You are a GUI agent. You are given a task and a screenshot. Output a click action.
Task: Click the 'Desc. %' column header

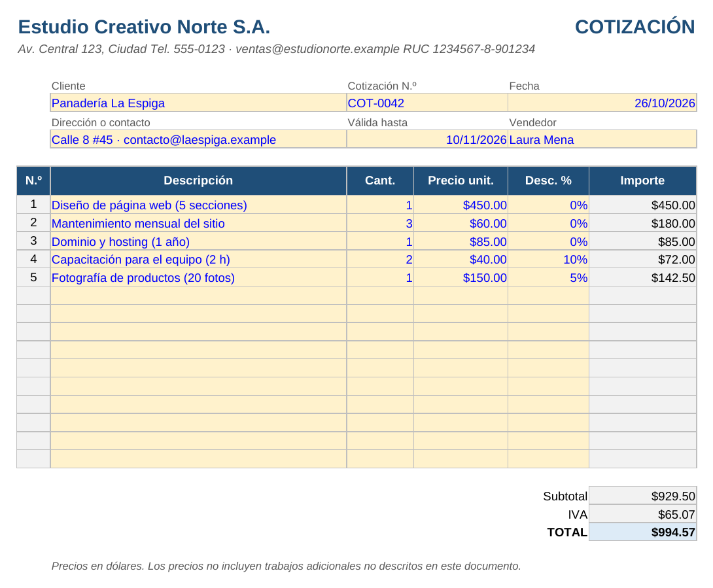(548, 181)
